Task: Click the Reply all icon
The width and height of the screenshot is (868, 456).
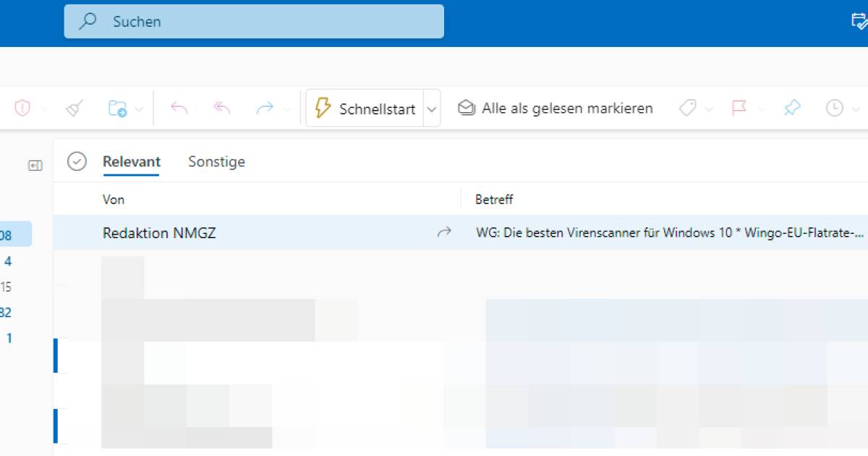Action: [x=221, y=107]
